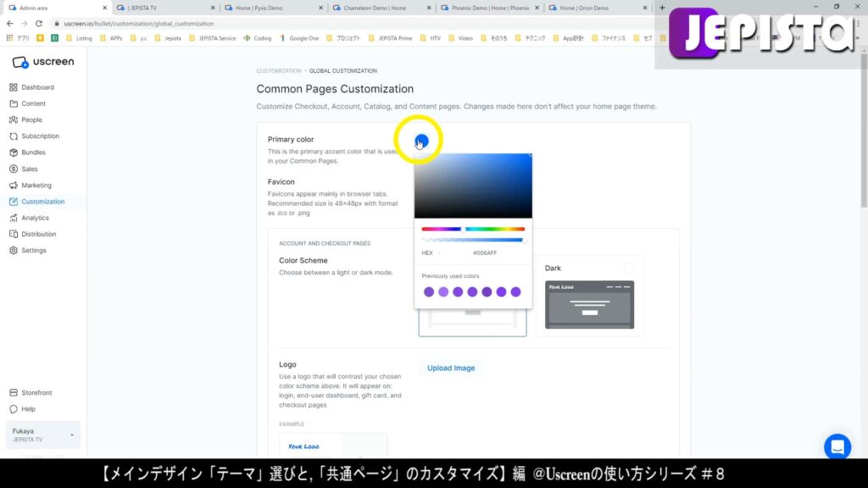The image size is (868, 488).
Task: Click the Previously used colors label
Action: pos(451,276)
